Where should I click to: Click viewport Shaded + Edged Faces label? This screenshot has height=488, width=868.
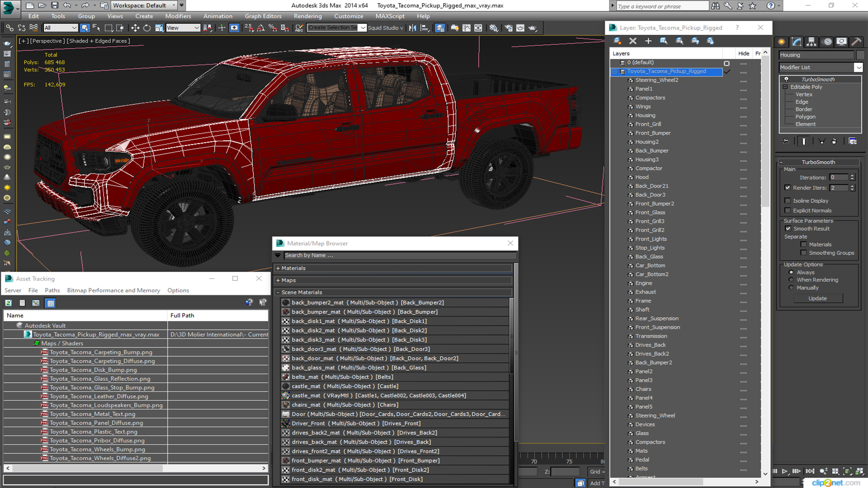pyautogui.click(x=99, y=41)
